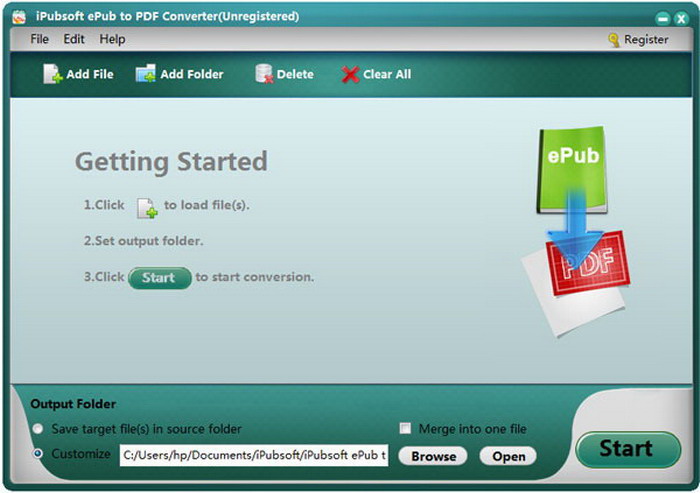Click the load file icon in Getting Started
This screenshot has height=493, width=700.
[147, 208]
